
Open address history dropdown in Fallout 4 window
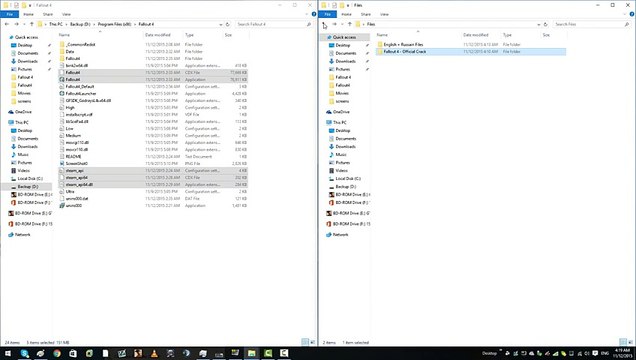pyautogui.click(x=221, y=24)
